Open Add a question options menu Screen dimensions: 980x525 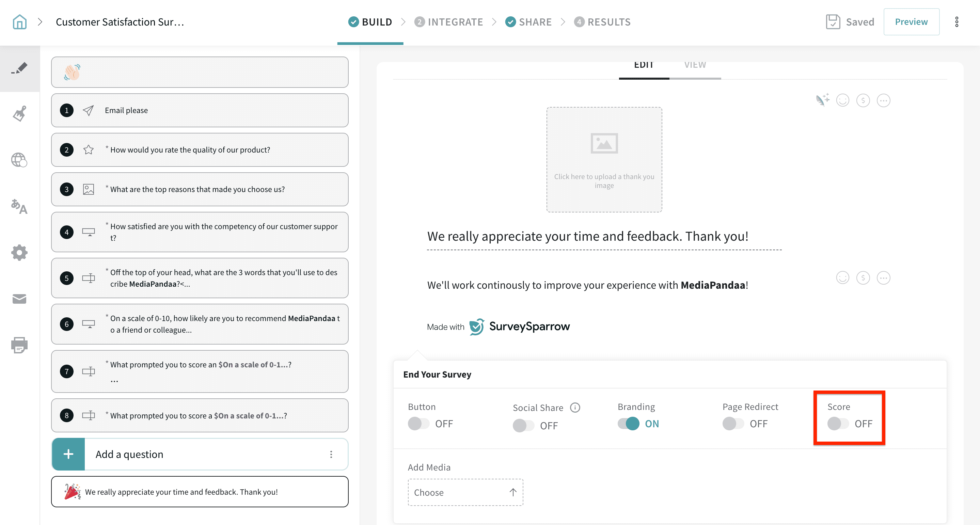coord(331,454)
